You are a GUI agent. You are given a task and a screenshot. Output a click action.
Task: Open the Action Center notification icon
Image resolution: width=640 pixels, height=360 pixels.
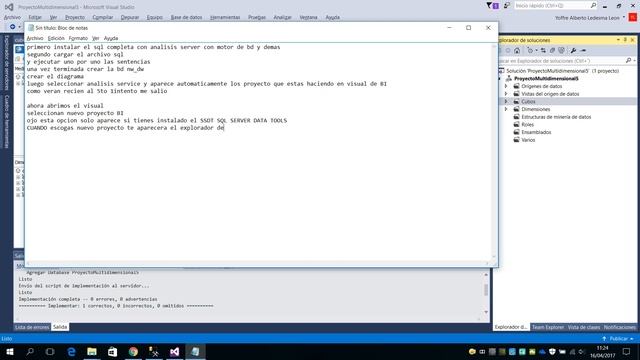627,351
